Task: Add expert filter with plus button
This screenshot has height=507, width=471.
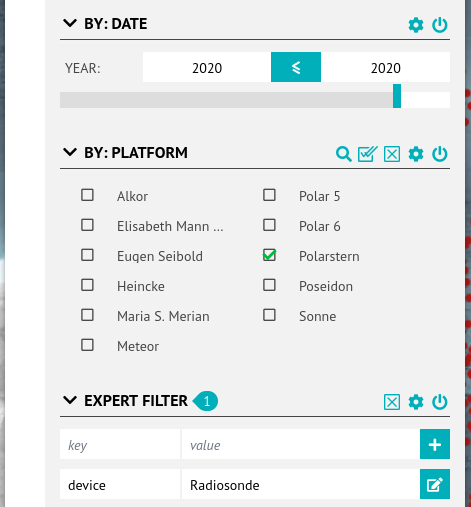Action: 435,444
